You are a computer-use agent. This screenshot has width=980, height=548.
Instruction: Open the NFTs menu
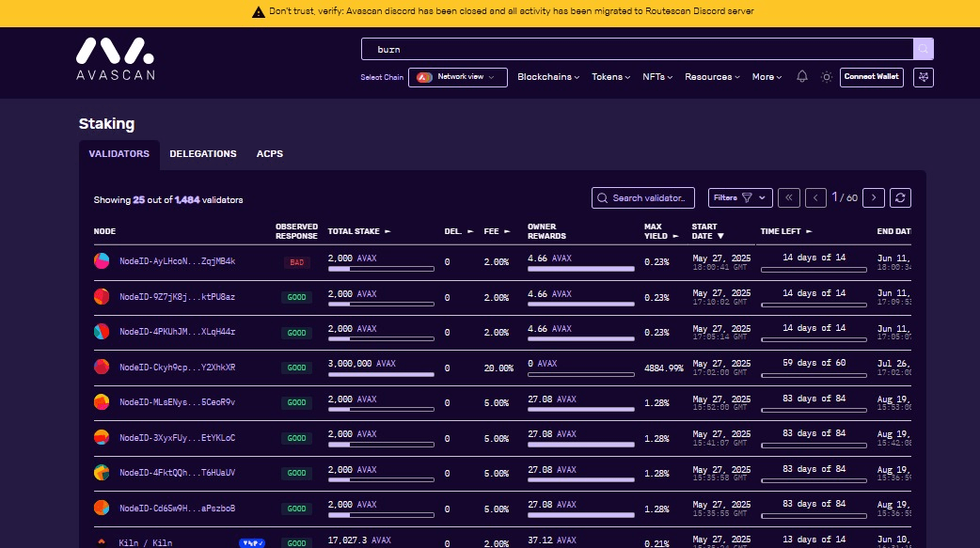point(657,77)
